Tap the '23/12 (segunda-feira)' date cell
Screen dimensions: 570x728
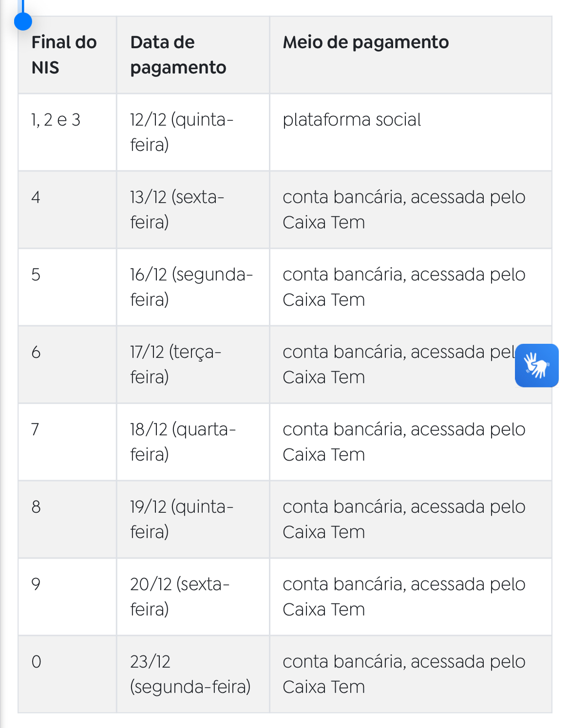pos(193,674)
